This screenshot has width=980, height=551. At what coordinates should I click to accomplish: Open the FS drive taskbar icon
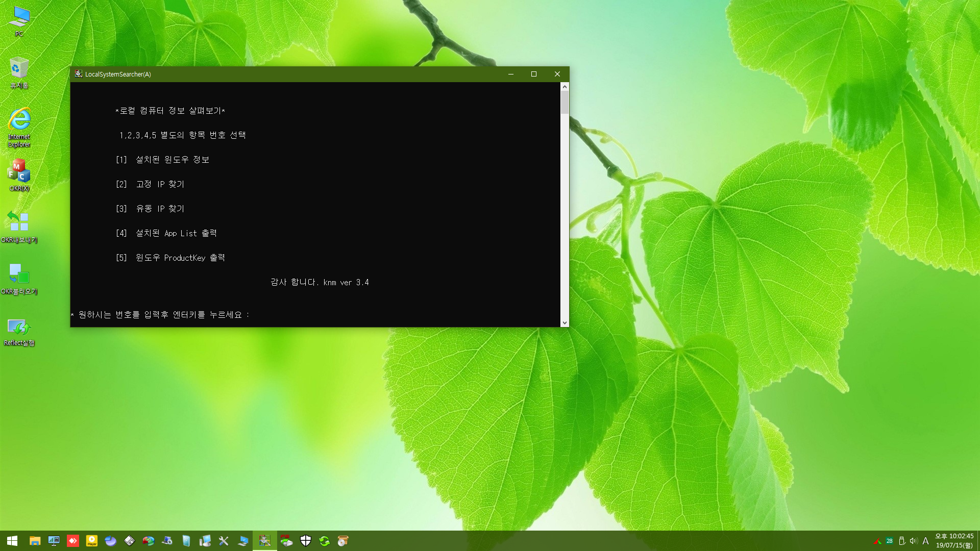[286, 541]
